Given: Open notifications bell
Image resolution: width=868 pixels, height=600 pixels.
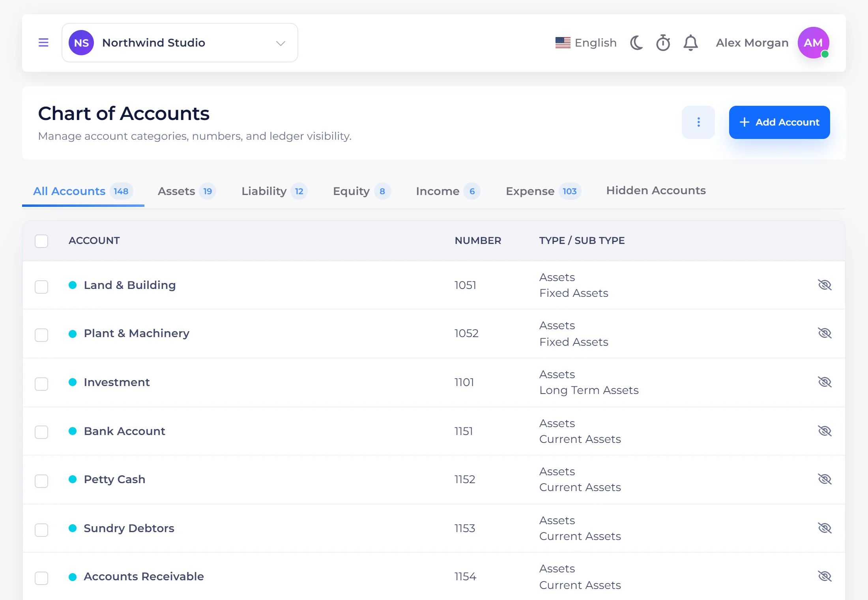Looking at the screenshot, I should 690,43.
